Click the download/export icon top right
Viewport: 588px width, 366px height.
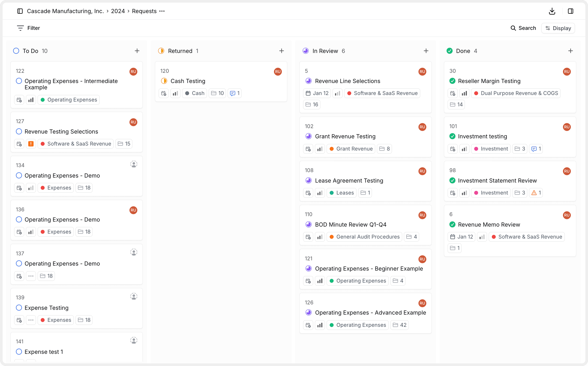[552, 11]
